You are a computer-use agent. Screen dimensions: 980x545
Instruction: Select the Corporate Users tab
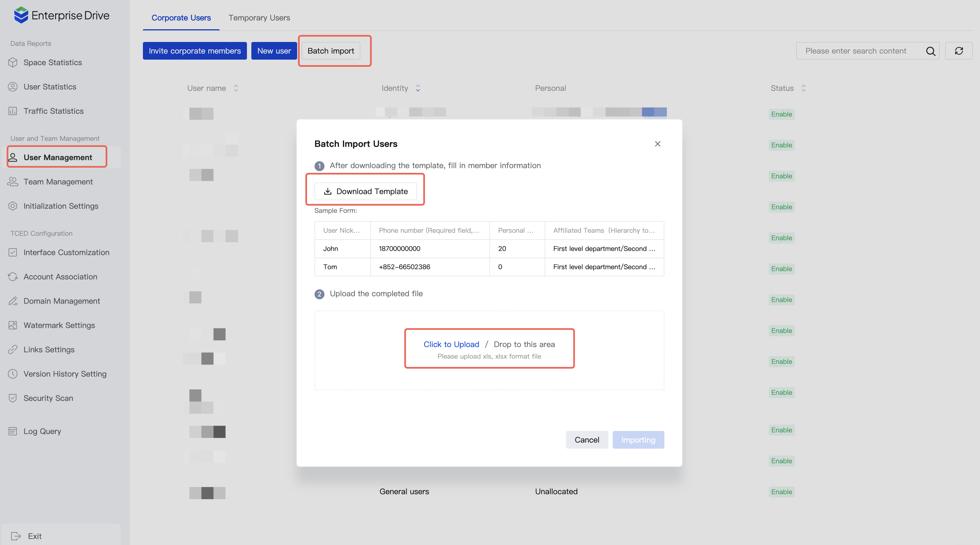[x=181, y=18]
